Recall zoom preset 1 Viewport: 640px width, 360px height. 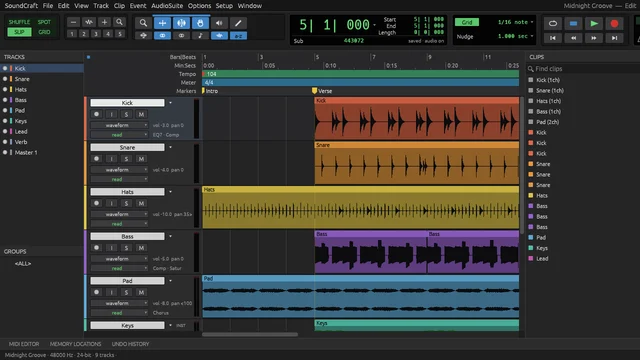pos(72,34)
